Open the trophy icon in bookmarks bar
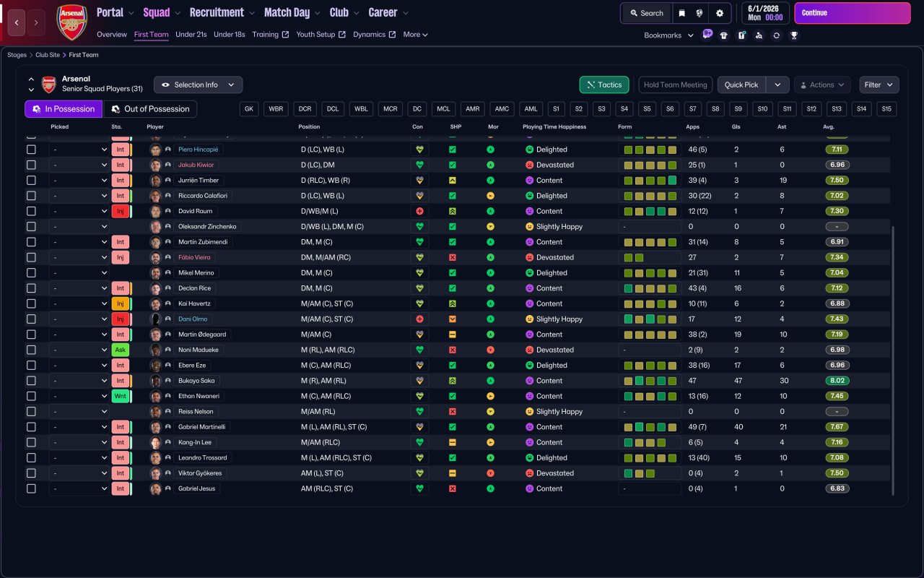924x578 pixels. [x=794, y=35]
